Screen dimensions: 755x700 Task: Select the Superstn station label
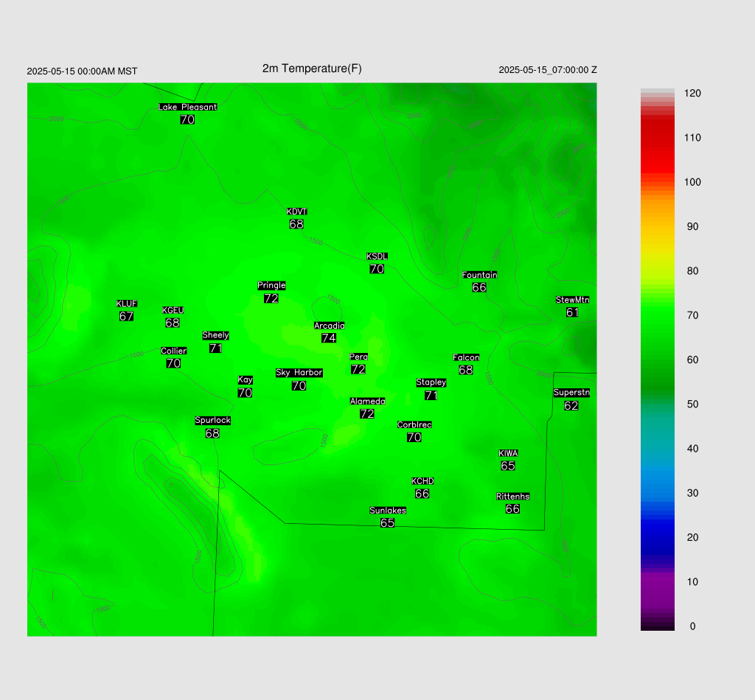click(571, 393)
